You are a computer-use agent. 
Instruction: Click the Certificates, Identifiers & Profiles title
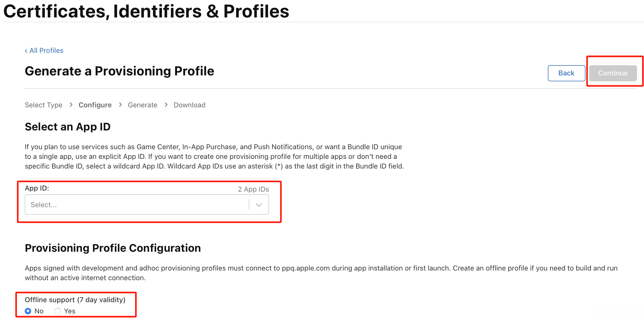point(146,11)
